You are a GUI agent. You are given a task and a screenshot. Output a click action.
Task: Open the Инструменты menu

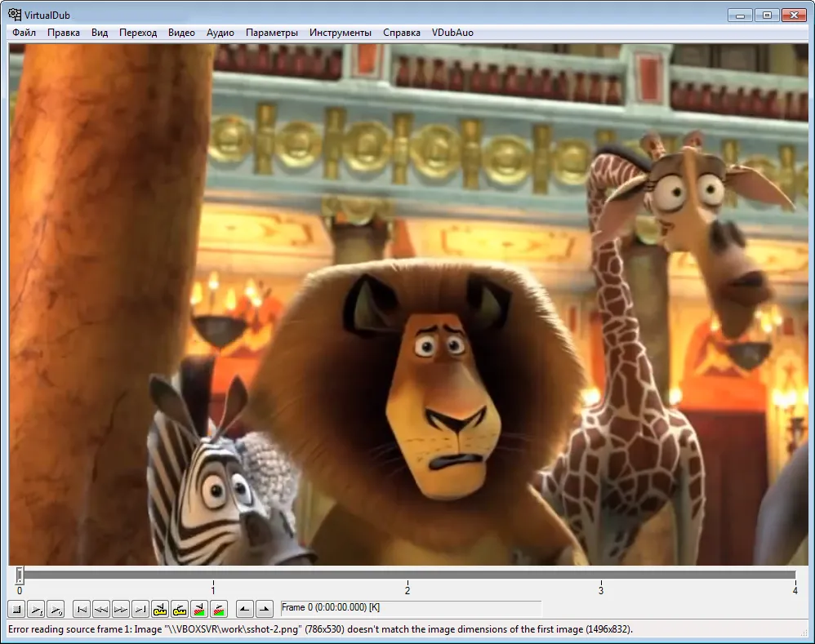tap(341, 32)
